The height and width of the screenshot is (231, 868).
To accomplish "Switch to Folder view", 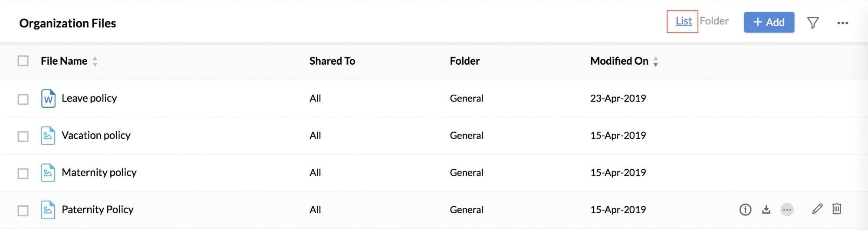I will [714, 21].
